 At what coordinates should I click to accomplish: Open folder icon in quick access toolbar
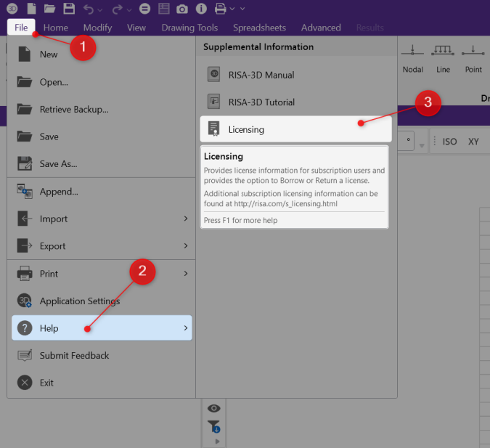pos(49,9)
